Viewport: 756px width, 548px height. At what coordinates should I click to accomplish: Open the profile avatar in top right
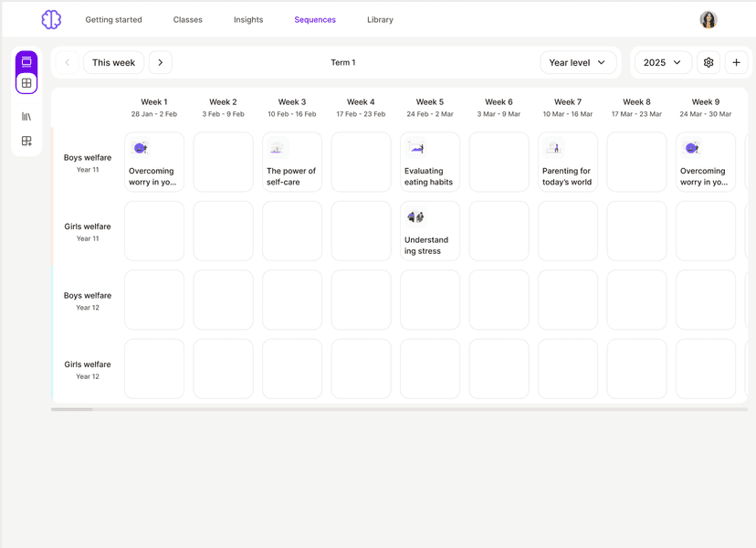708,19
